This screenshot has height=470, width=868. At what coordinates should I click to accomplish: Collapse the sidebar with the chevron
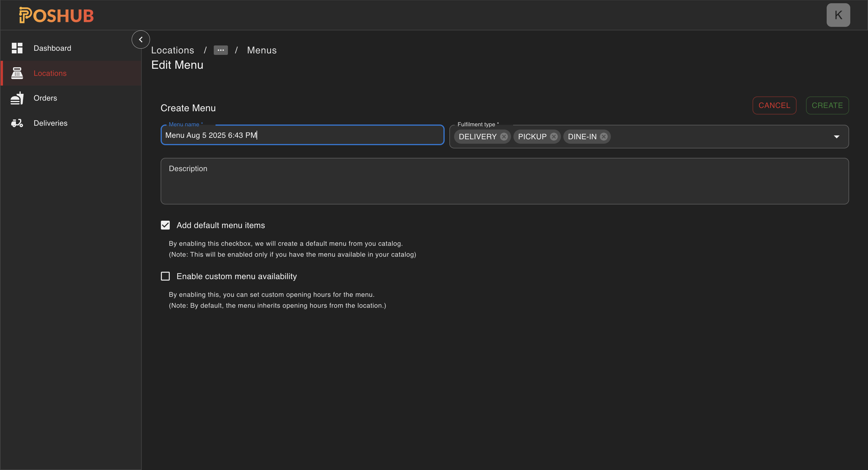pyautogui.click(x=141, y=39)
